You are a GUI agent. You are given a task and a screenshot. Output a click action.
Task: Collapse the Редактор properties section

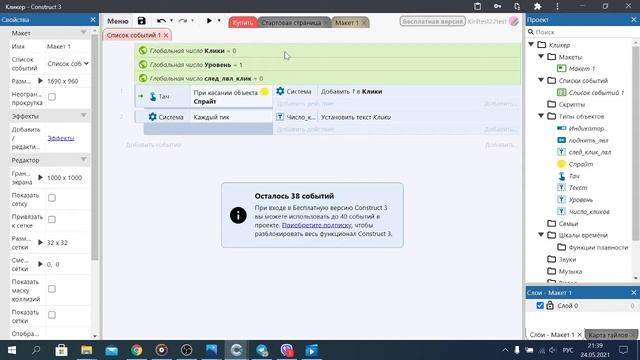coord(84,160)
